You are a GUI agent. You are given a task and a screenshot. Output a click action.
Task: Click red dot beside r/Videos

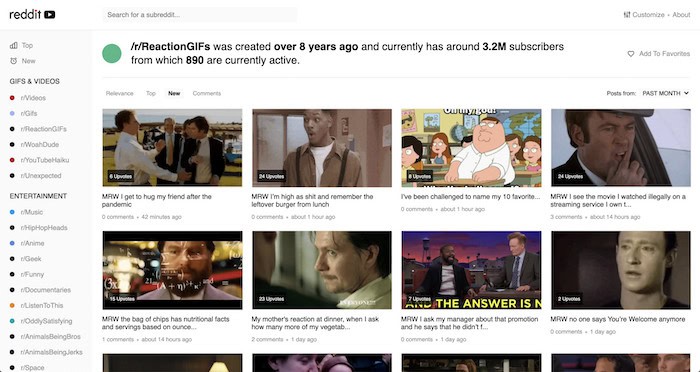12,98
